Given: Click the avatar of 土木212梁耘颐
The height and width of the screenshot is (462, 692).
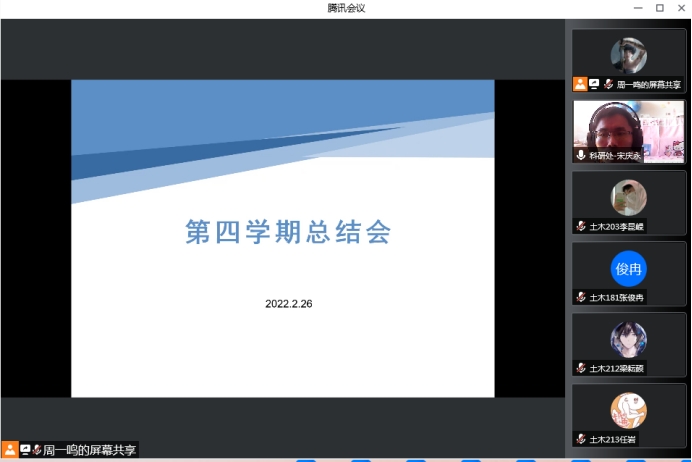Looking at the screenshot, I should click(629, 339).
